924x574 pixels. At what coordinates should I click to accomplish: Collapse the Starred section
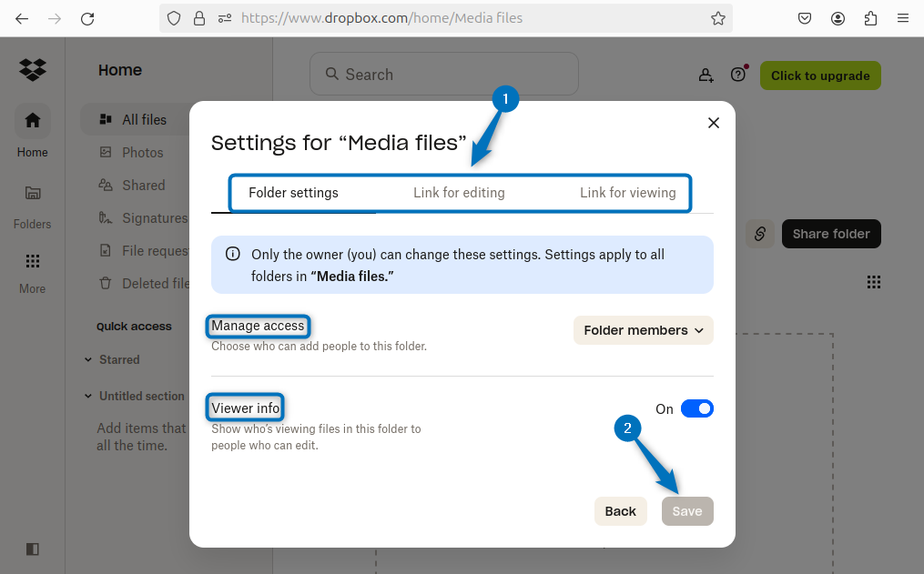pos(88,359)
